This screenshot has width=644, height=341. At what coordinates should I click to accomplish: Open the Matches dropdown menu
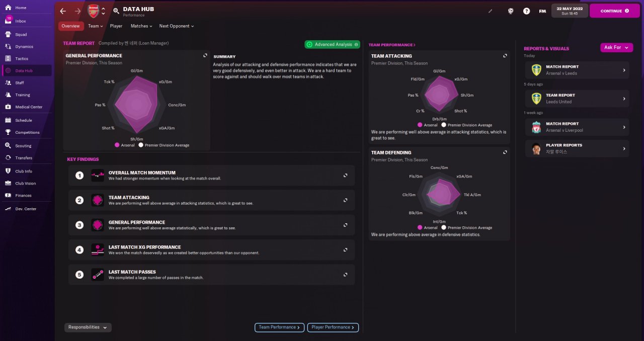click(141, 26)
